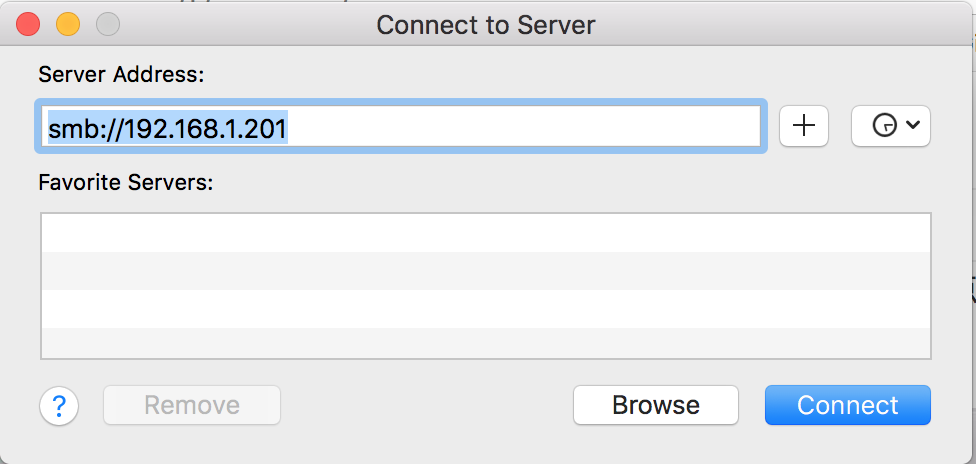Image resolution: width=976 pixels, height=464 pixels.
Task: Click the selected smb://192.168.1.201 address text
Action: pyautogui.click(x=168, y=127)
